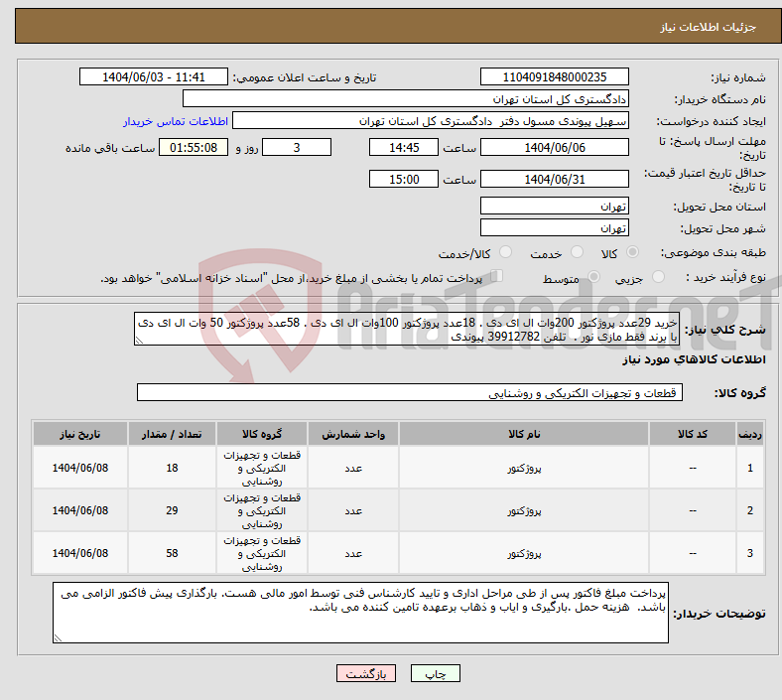The image size is (782, 700).
Task: Click پروژکتور in table row 2
Action: click(x=524, y=510)
